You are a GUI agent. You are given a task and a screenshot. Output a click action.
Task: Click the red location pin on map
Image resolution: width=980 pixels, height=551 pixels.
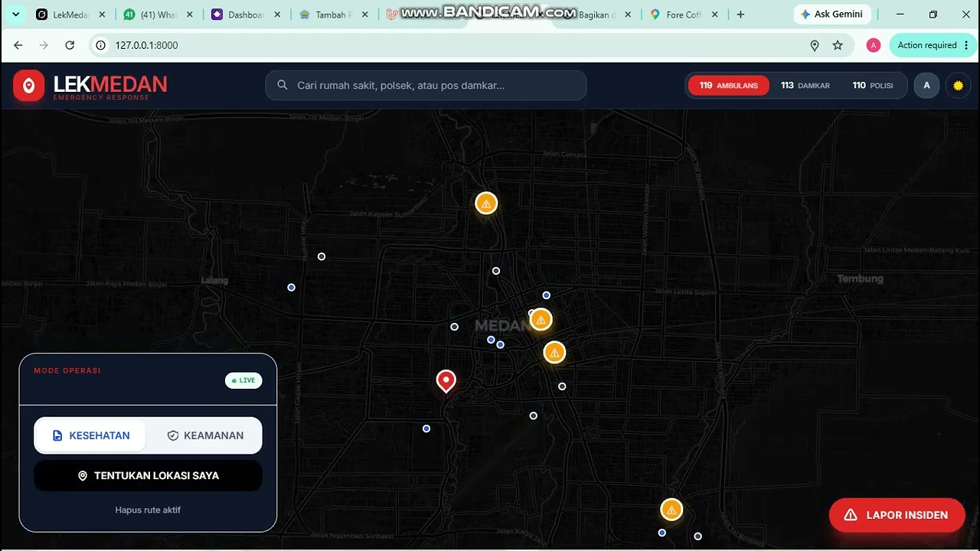[446, 381]
